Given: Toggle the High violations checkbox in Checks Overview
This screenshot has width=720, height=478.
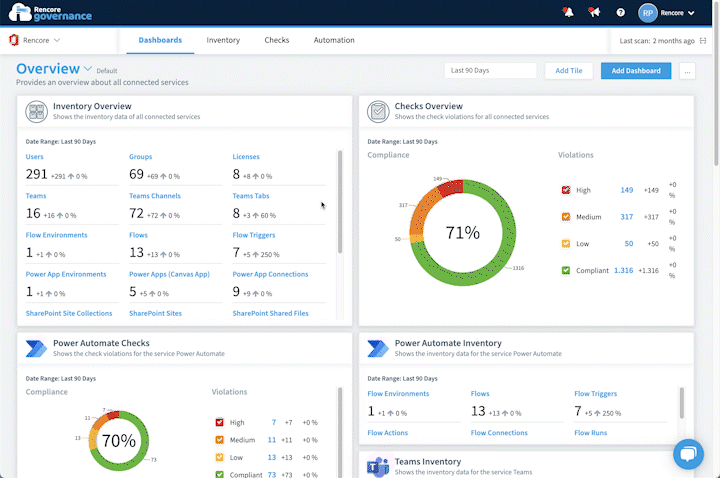Looking at the screenshot, I should click(566, 190).
